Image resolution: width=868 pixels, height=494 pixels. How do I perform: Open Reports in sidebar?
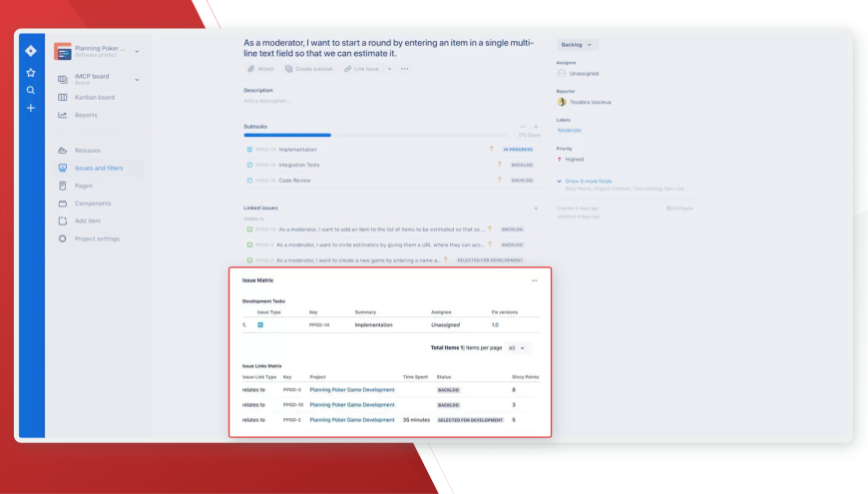coord(86,115)
